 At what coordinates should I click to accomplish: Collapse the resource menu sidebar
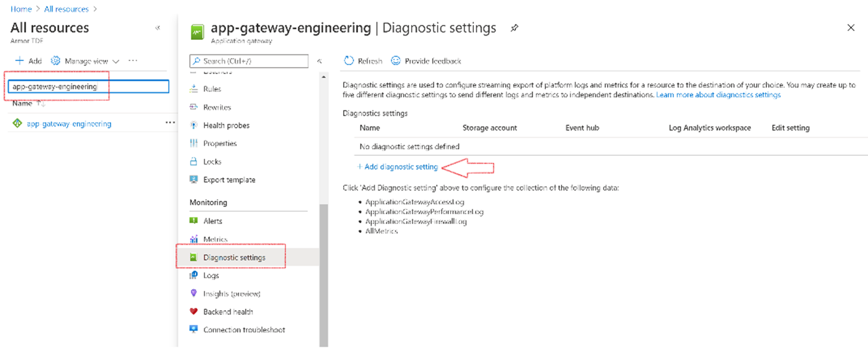(x=319, y=61)
